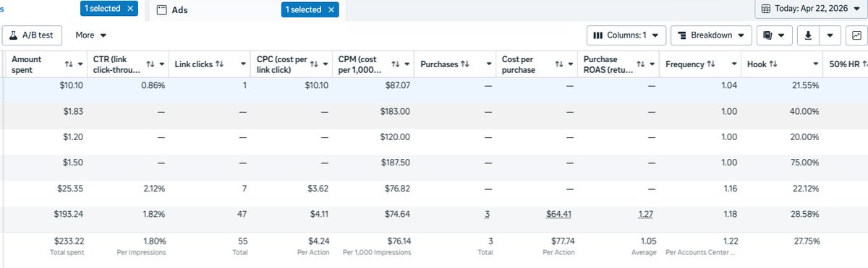This screenshot has width=868, height=268.
Task: Sort by CPM cost per 1,000 column
Action: (x=396, y=64)
